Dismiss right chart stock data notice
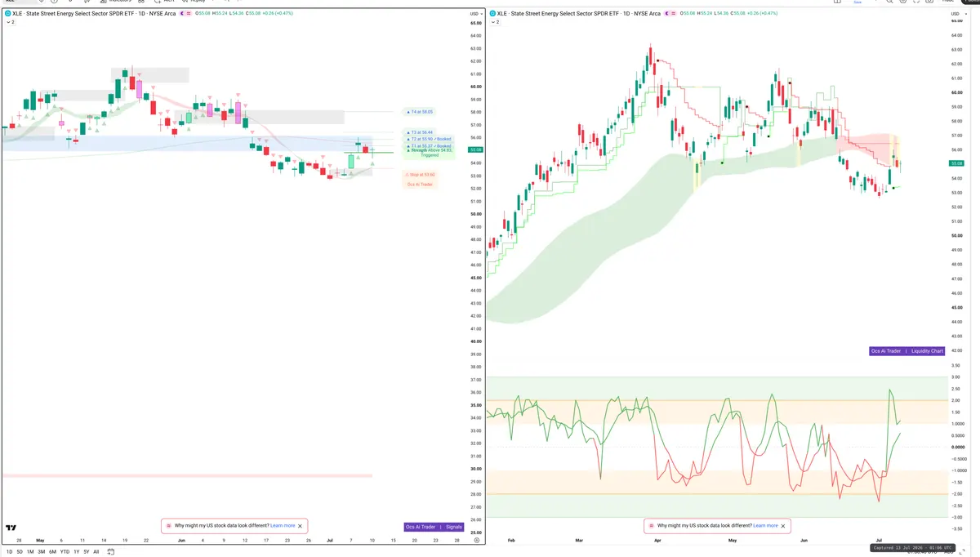Image resolution: width=980 pixels, height=557 pixels. pyautogui.click(x=782, y=526)
